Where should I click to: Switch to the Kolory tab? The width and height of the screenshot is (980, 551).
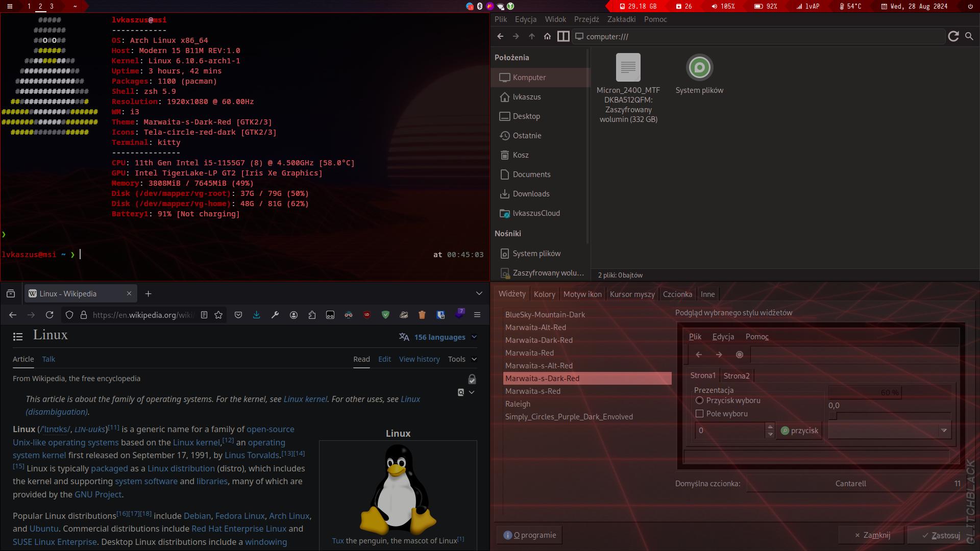click(544, 294)
